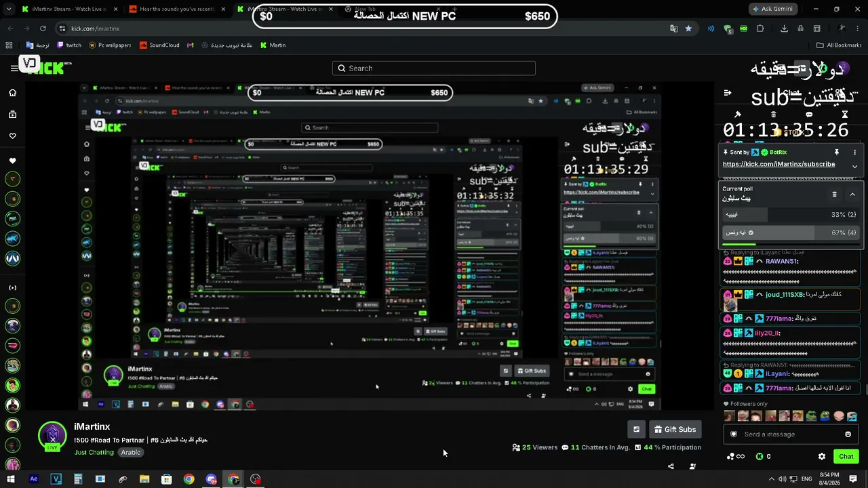Go to Kick home via sidebar icon
The height and width of the screenshot is (488, 868).
[x=12, y=93]
